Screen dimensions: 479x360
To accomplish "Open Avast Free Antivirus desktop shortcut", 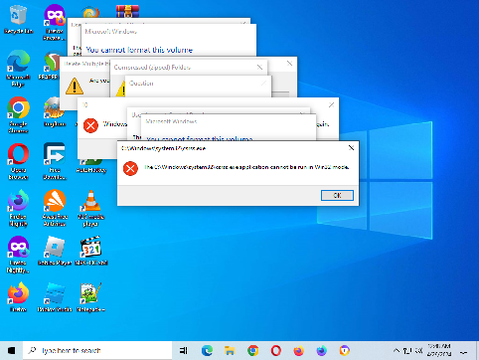I will 55,208.
